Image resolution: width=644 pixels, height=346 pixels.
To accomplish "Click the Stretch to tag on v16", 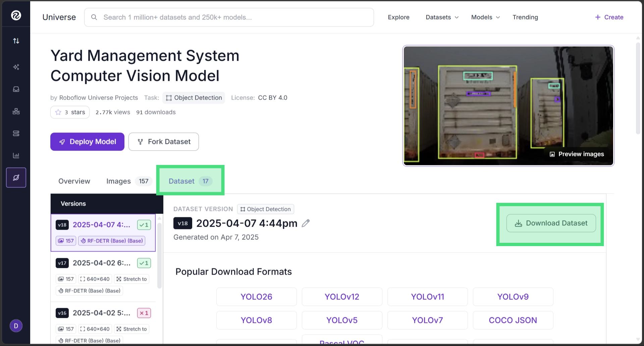I will click(x=131, y=329).
